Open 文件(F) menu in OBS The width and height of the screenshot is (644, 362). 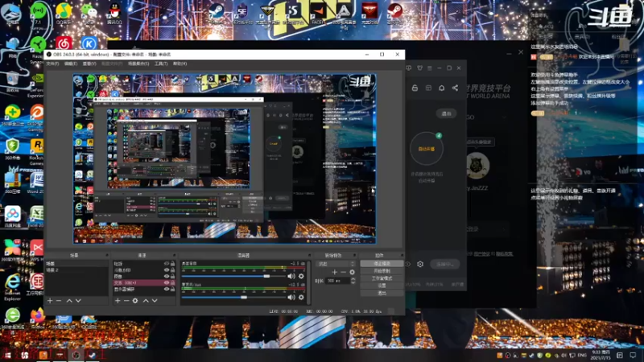(52, 64)
